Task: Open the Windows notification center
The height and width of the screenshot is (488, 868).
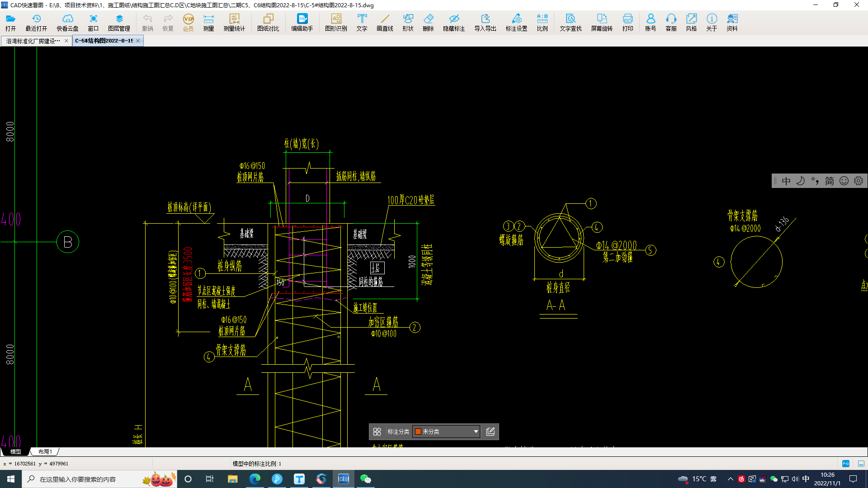Action: 853,479
